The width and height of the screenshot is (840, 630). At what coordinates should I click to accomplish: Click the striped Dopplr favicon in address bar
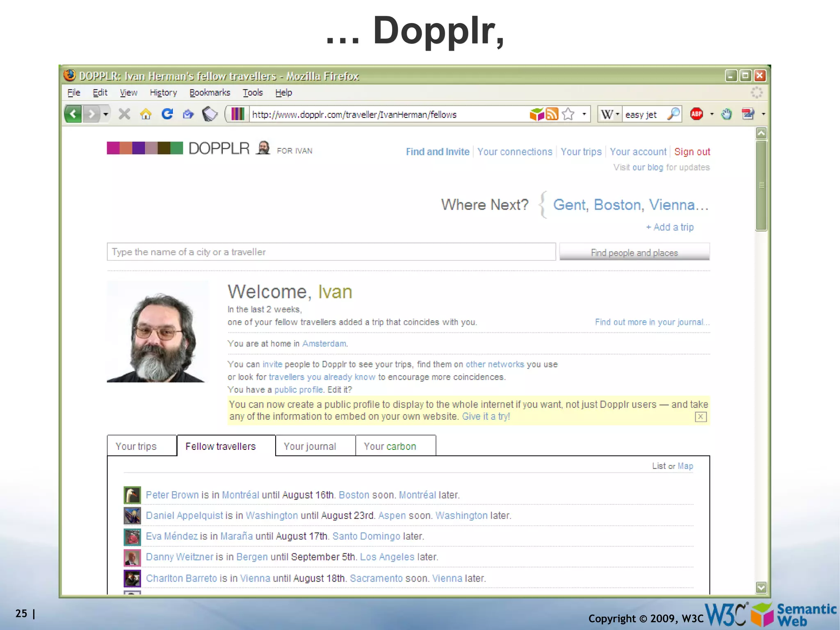coord(237,114)
